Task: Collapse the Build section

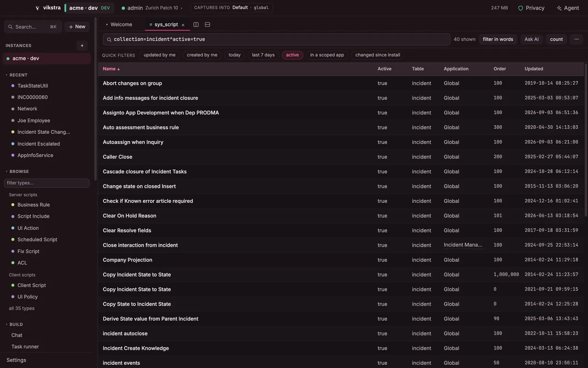Action: tap(14, 324)
